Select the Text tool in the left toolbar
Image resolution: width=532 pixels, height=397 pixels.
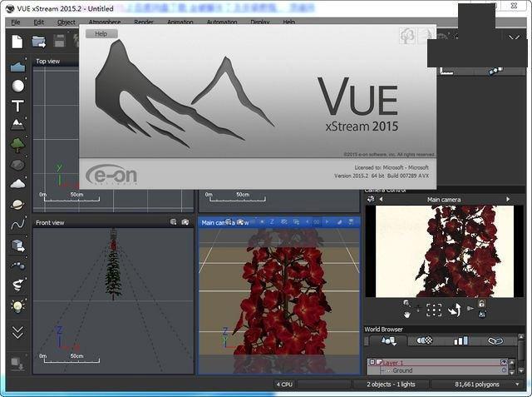[17, 106]
